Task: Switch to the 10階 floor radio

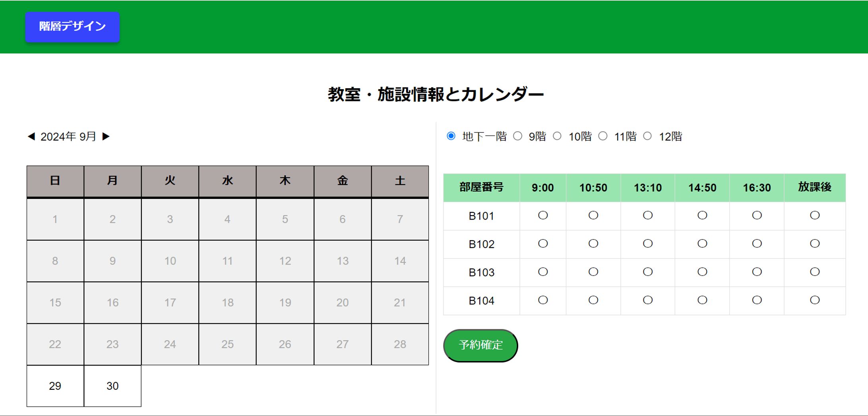Action: pyautogui.click(x=557, y=136)
